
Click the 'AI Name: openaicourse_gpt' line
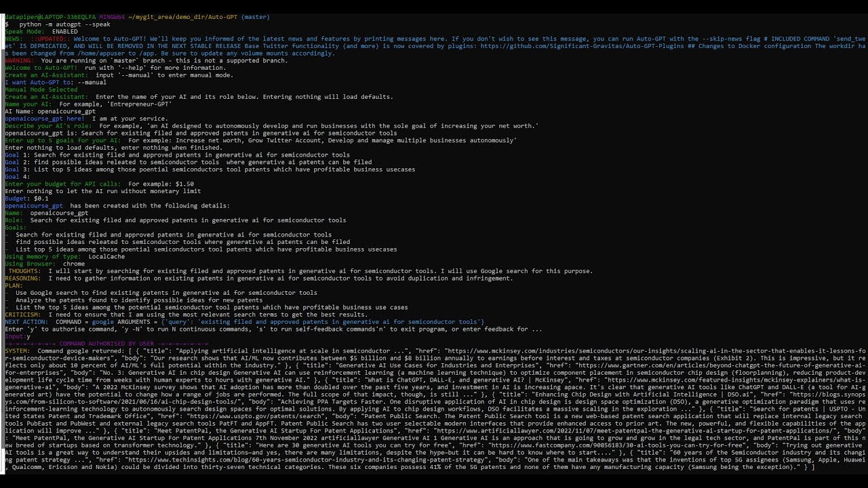point(50,112)
